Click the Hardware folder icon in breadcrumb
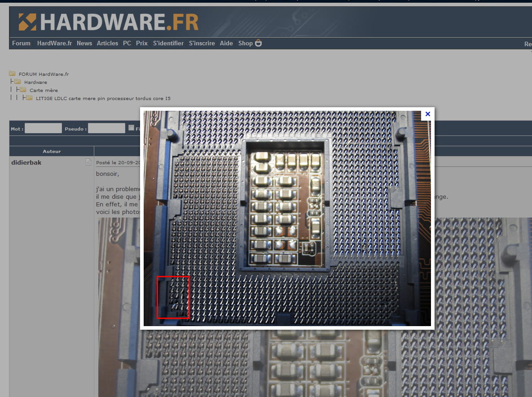The image size is (532, 397). click(x=18, y=82)
